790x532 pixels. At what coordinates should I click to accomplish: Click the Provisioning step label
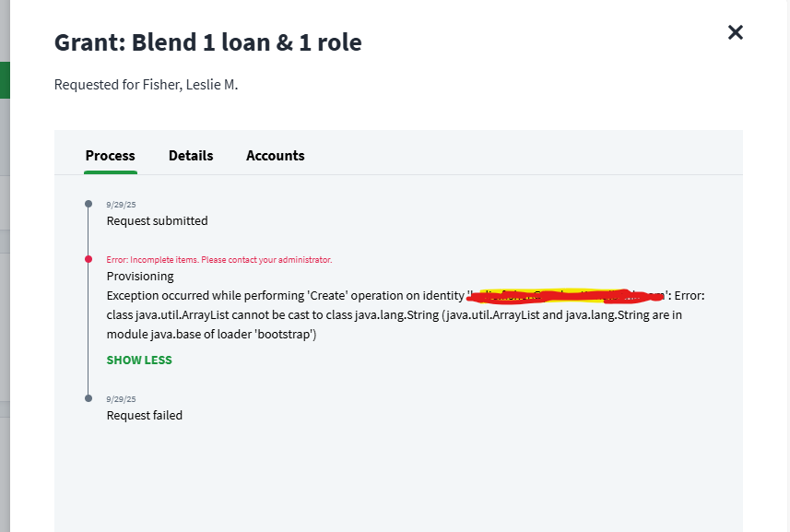click(140, 276)
